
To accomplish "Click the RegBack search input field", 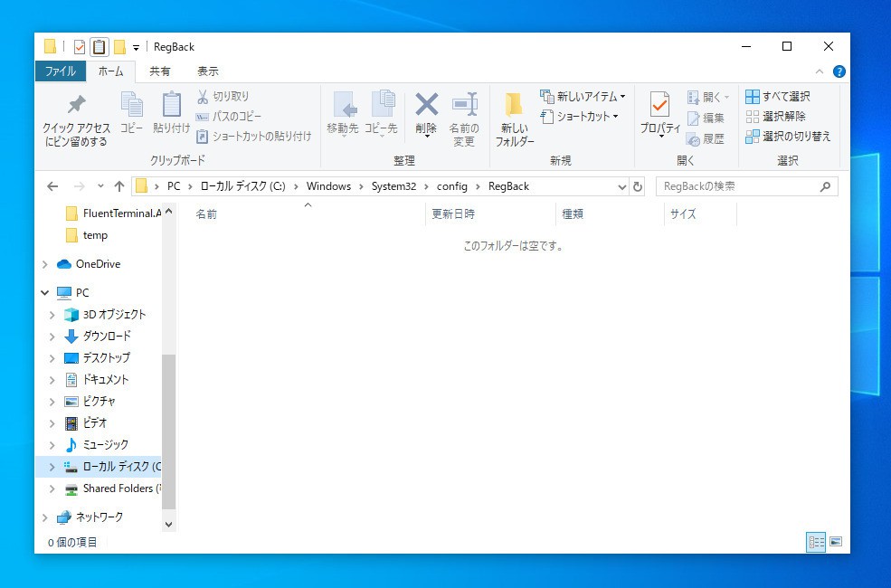I will point(737,186).
